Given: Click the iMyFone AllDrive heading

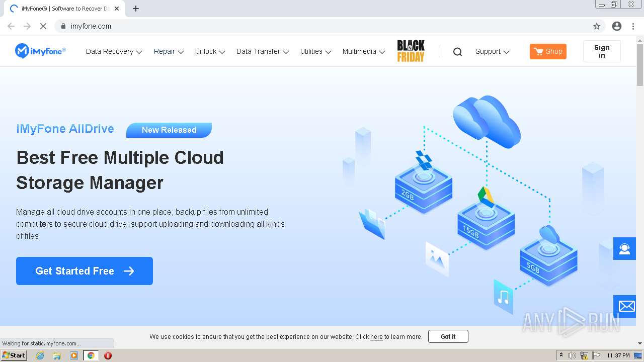Looking at the screenshot, I should click(x=65, y=129).
